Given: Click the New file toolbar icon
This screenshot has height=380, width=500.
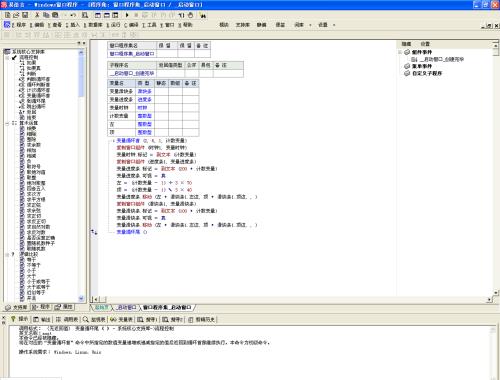Looking at the screenshot, I should [7, 15].
